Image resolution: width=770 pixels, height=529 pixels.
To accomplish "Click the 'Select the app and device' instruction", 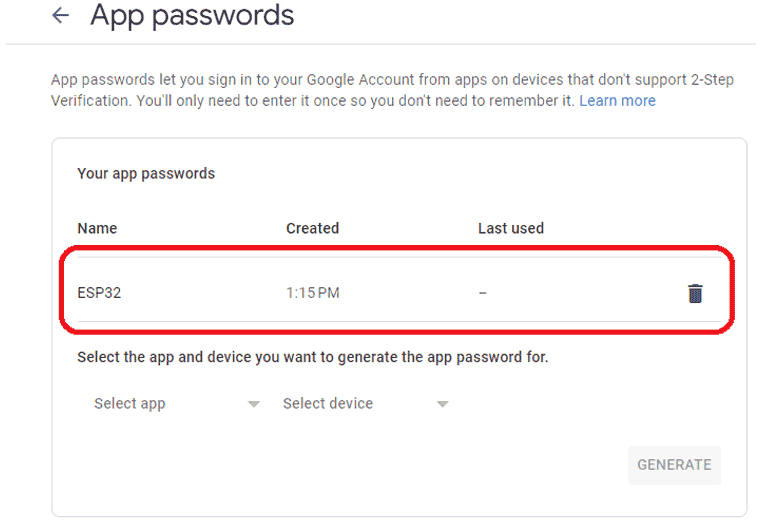I will pos(312,357).
